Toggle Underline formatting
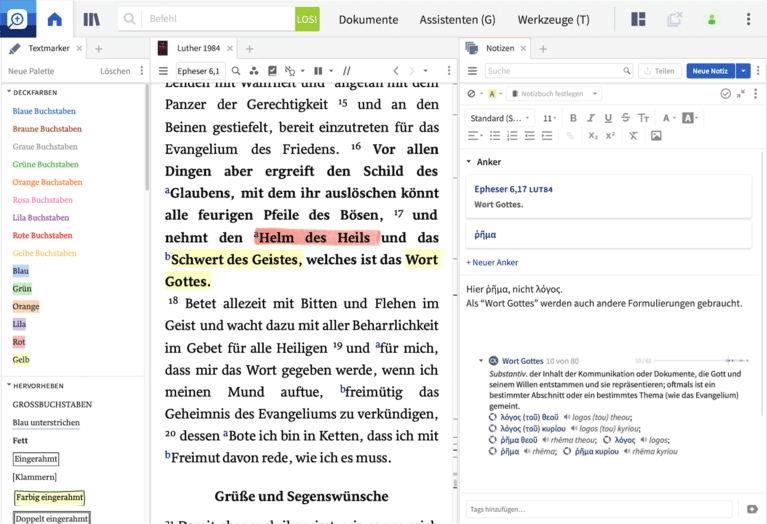 tap(608, 118)
